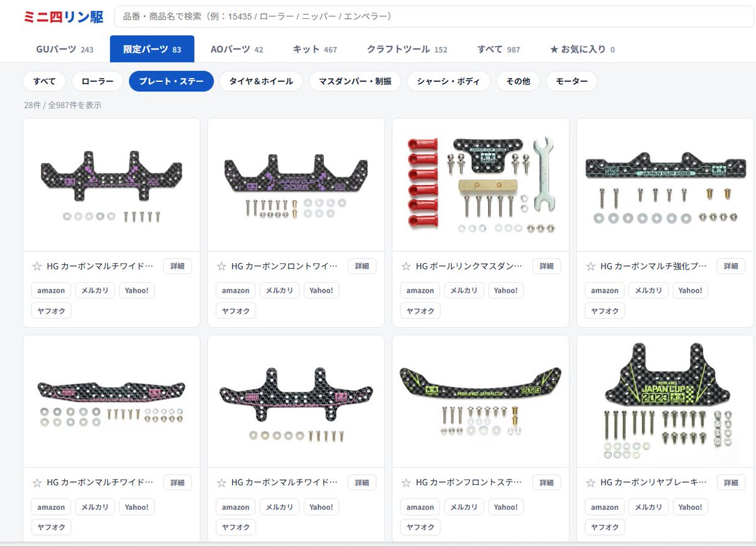
Task: Mark HG カーボンフロントステ… as favorite
Action: click(x=406, y=483)
